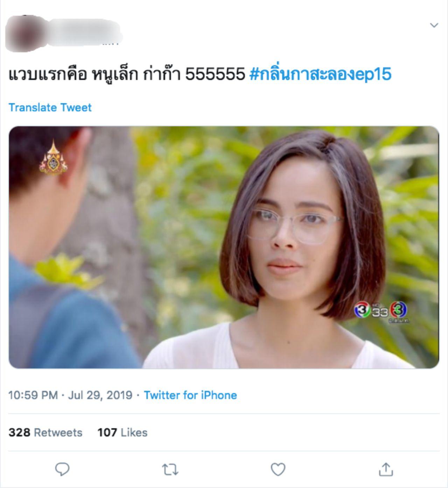Image resolution: width=448 pixels, height=488 pixels.
Task: Open the share tweet icon
Action: point(386,469)
